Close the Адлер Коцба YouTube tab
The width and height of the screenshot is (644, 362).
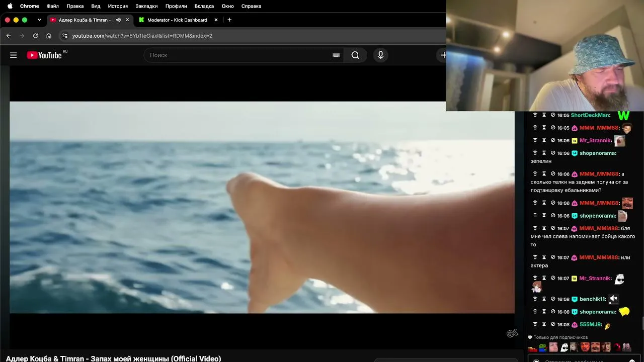point(127,20)
